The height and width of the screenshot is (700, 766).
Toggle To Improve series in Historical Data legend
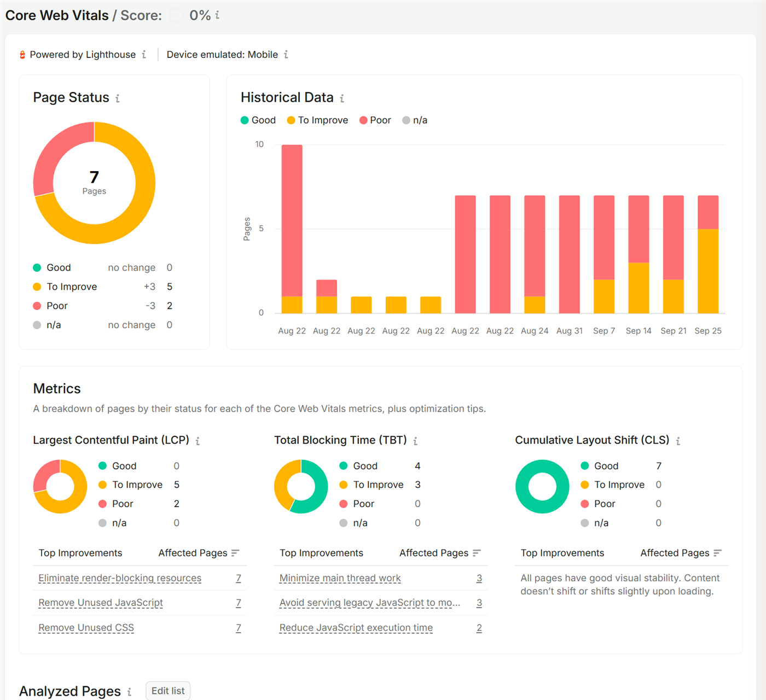[317, 120]
